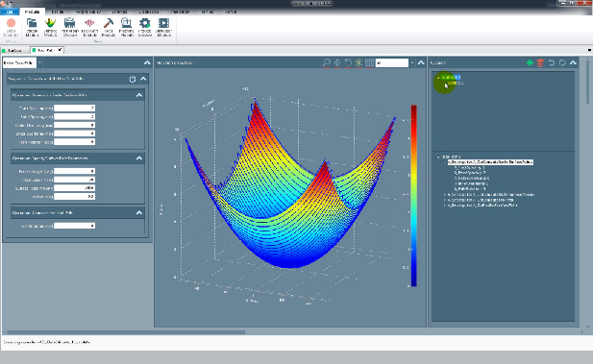Open the view dropdown arrow above plot
Screen dimensions: 593x364
412,62
